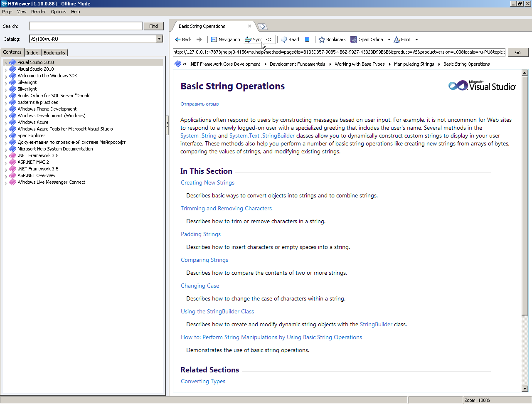Image resolution: width=532 pixels, height=404 pixels.
Task: Expand the Welcome to the Windows SDK node
Action: coord(6,76)
